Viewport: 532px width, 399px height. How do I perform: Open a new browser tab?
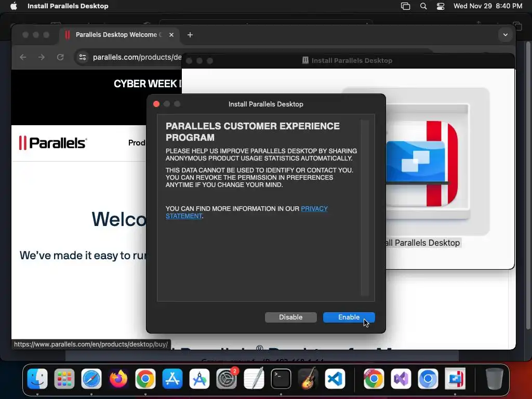coord(190,35)
